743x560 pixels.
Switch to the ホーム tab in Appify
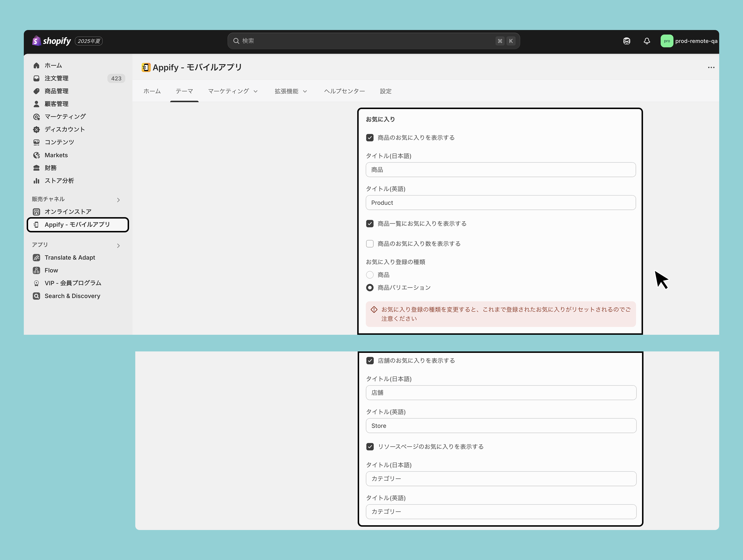tap(152, 91)
